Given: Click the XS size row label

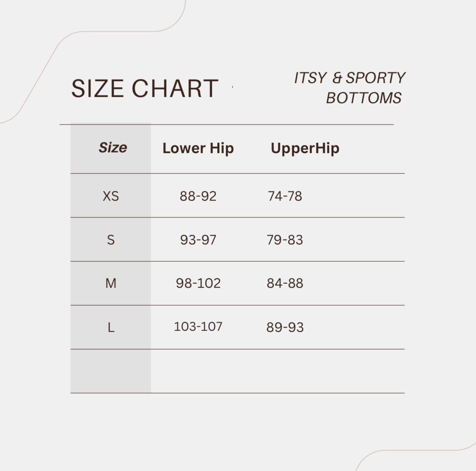Looking at the screenshot, I should tap(111, 196).
